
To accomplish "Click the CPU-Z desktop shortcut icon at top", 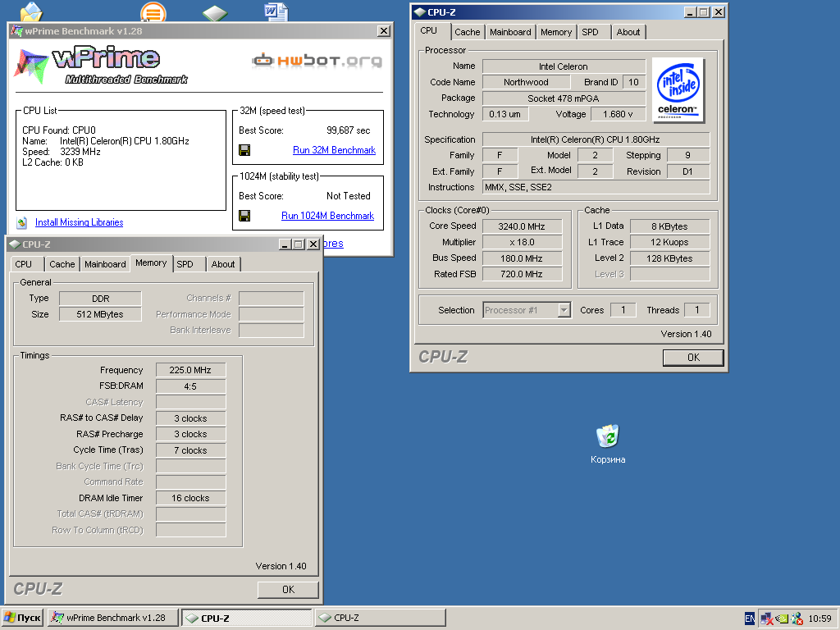I will tap(215, 13).
